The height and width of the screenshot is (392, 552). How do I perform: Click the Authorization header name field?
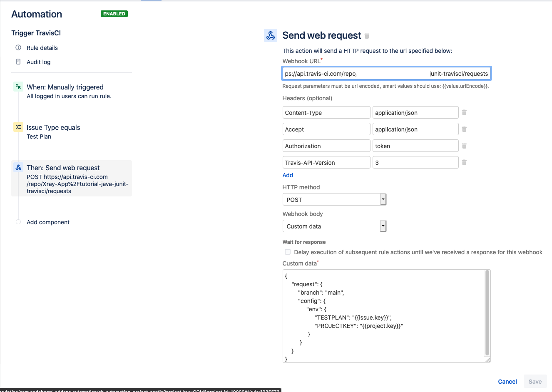pyautogui.click(x=326, y=146)
